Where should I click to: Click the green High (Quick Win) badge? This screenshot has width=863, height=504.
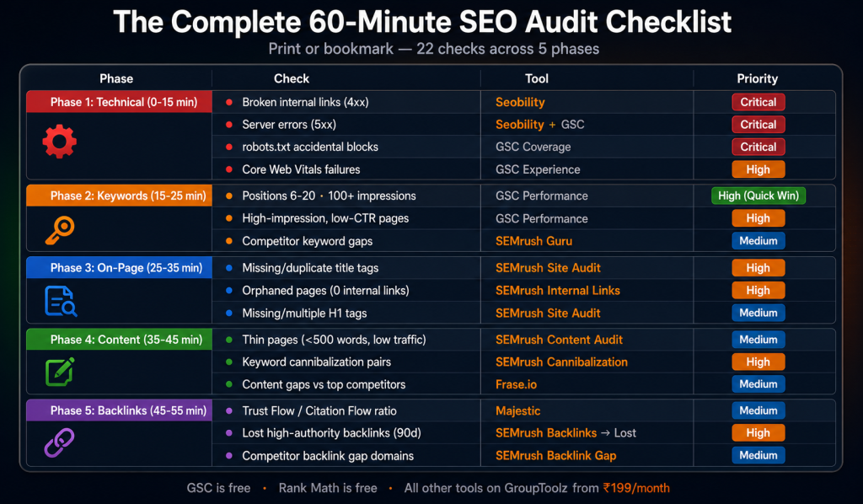[x=758, y=196]
